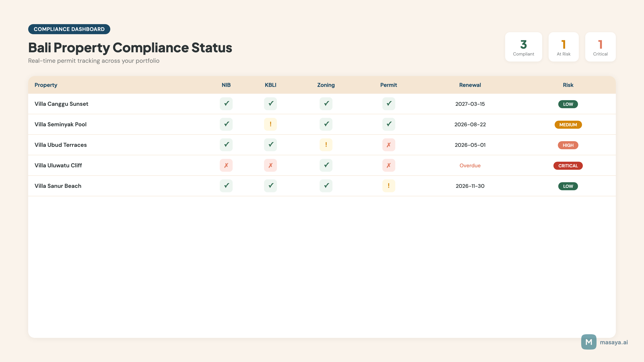Click Permit cross icon for Villa Ubud Terraces

(x=388, y=145)
